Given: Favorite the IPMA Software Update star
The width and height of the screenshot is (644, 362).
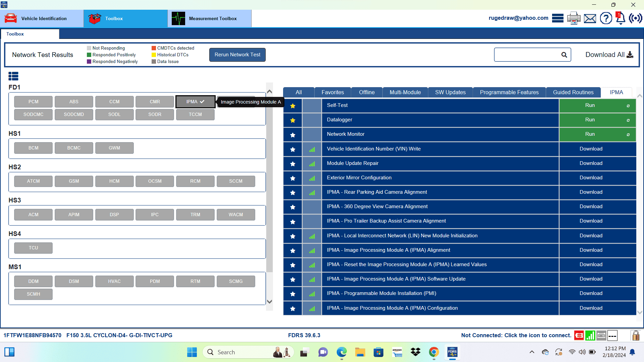Looking at the screenshot, I should click(292, 279).
